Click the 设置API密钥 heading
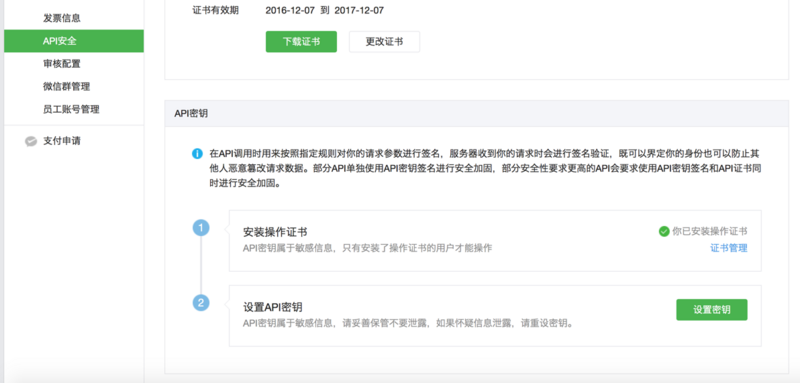 [272, 307]
